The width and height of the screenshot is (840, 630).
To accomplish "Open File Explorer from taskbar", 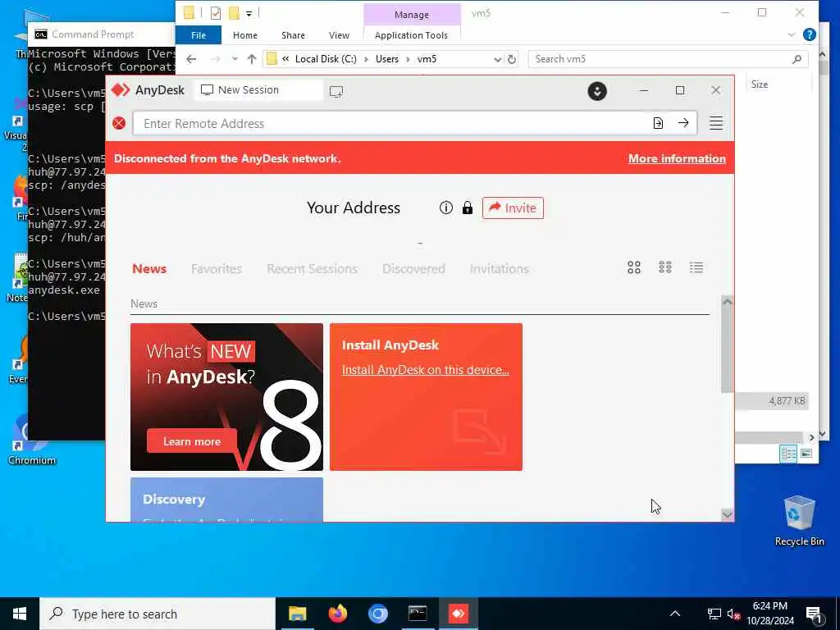I will (297, 614).
